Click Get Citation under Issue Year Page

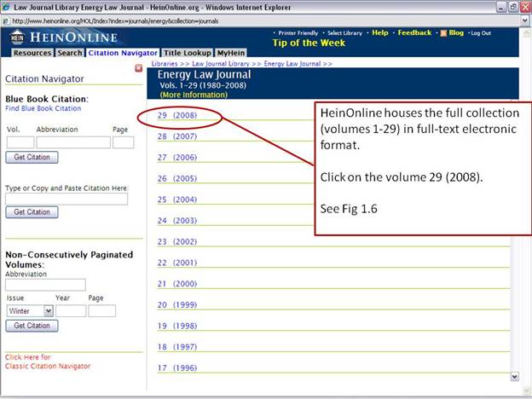(x=32, y=326)
